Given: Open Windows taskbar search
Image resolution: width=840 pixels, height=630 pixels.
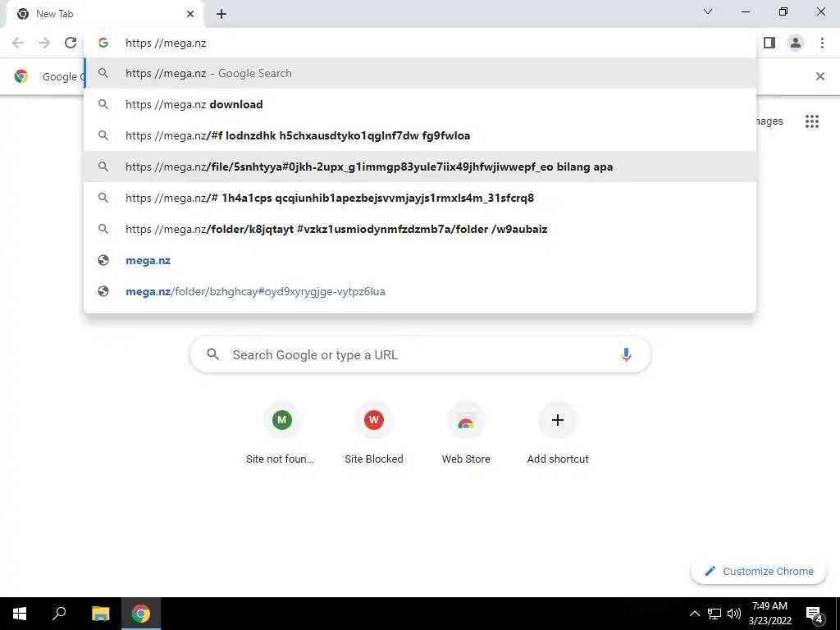Looking at the screenshot, I should [59, 614].
